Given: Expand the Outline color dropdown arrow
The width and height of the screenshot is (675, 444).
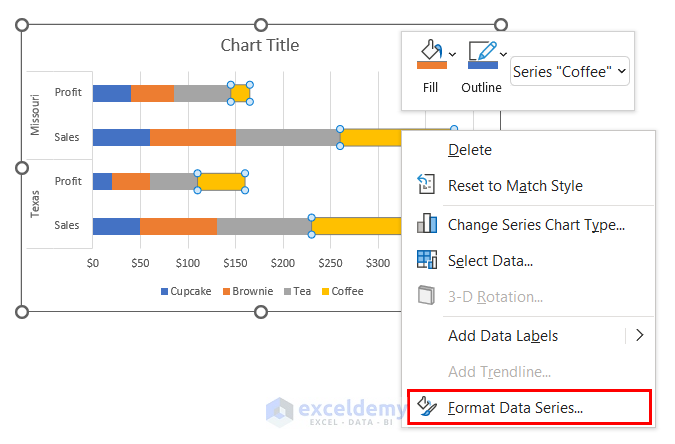Looking at the screenshot, I should [503, 53].
